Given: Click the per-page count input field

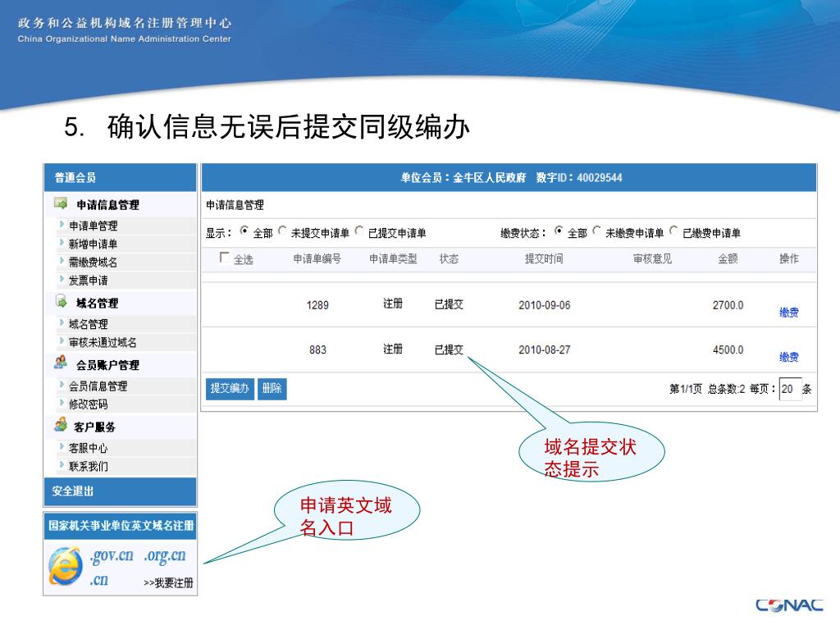Looking at the screenshot, I should [789, 389].
